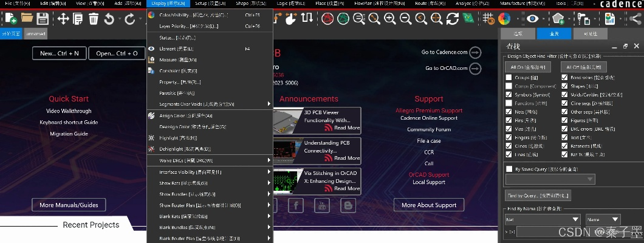
Task: Toggle the Vias checkbox
Action: pyautogui.click(x=509, y=129)
